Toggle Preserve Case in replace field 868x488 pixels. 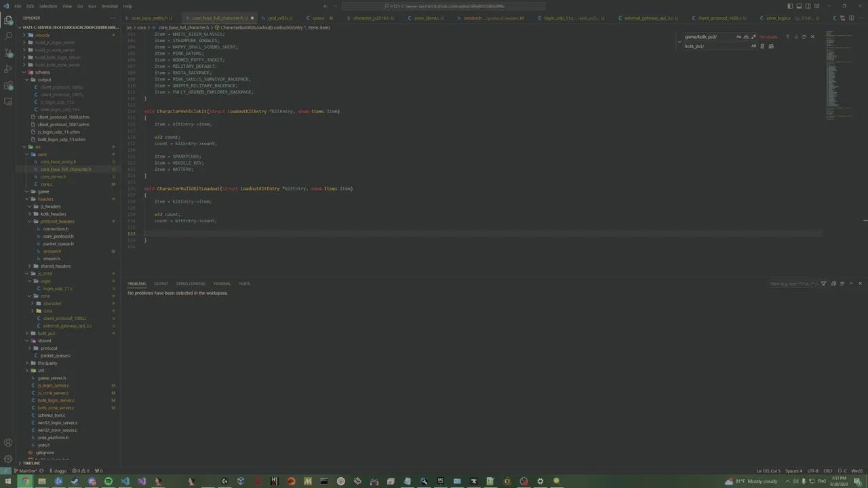coord(753,46)
